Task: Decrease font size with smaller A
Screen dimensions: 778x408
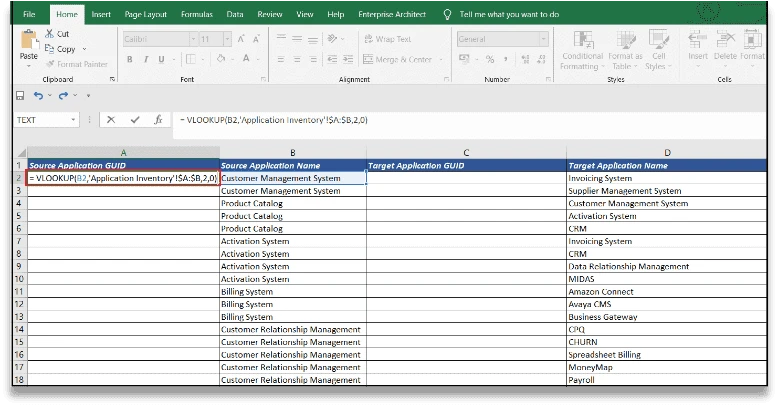Action: 256,39
